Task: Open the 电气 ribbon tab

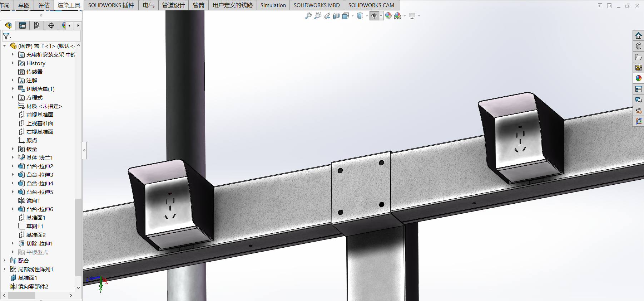Action: [x=148, y=5]
